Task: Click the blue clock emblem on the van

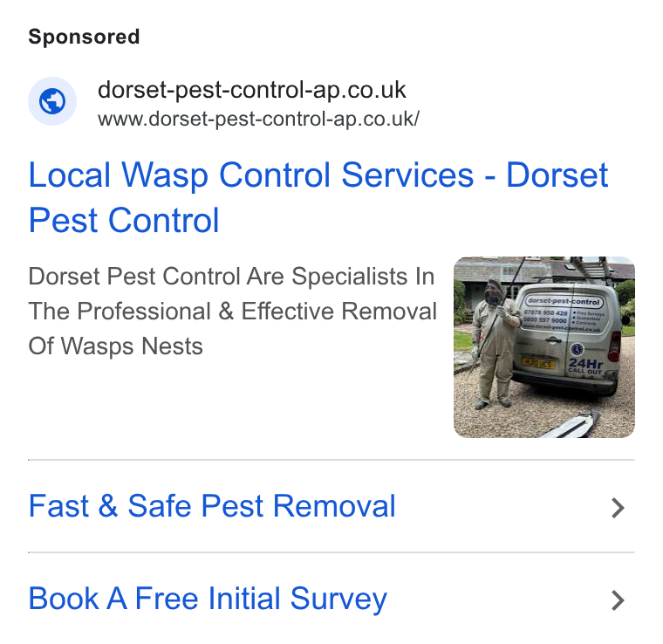Action: coord(578,349)
